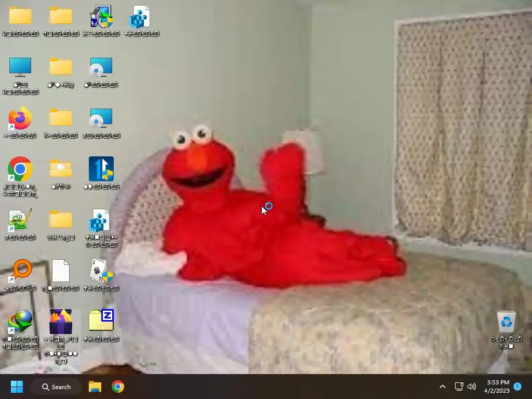Select the Internet Download Manager globe shortcut
The height and width of the screenshot is (399, 532).
[x=20, y=322]
